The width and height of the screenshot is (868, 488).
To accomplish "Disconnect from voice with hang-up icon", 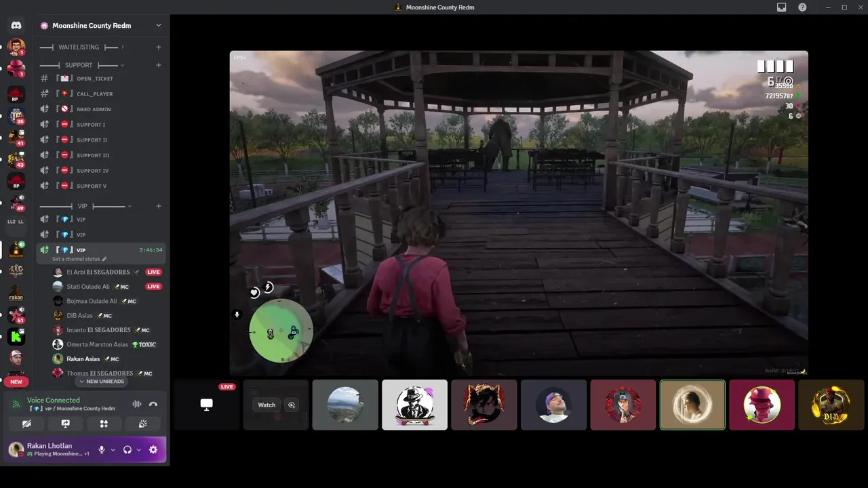I will pyautogui.click(x=153, y=404).
